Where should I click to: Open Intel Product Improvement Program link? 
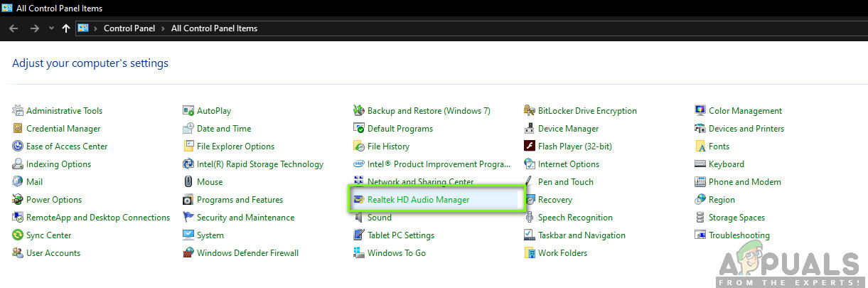coord(439,164)
